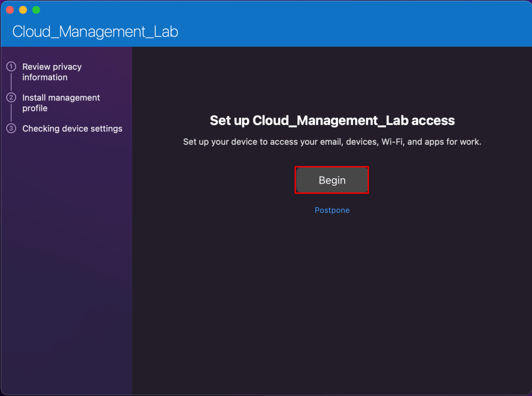The height and width of the screenshot is (396, 532).
Task: Select step 3 circle for checking device settings
Action: (x=11, y=129)
